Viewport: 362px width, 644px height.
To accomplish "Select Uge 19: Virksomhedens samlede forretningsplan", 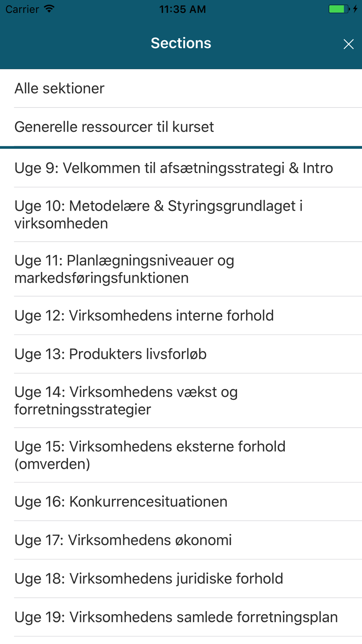I will 181,617.
